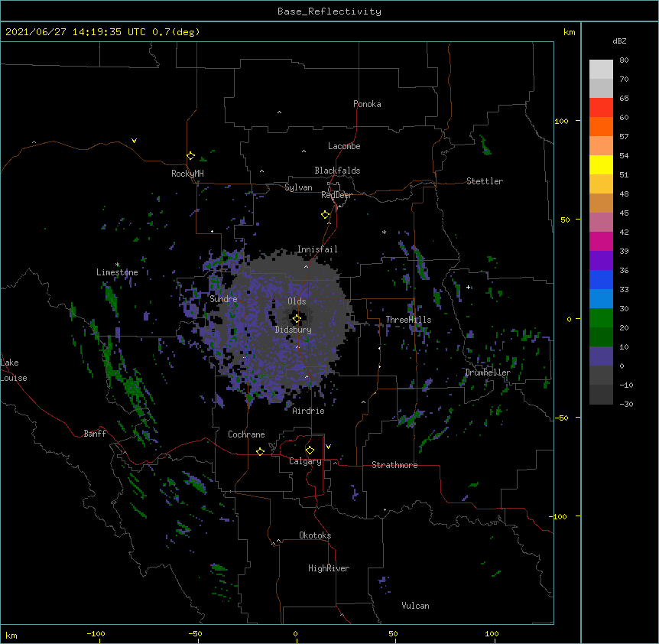This screenshot has height=644, width=659.
Task: Select the yellow V marker northwest of RockyMH
Action: [134, 141]
